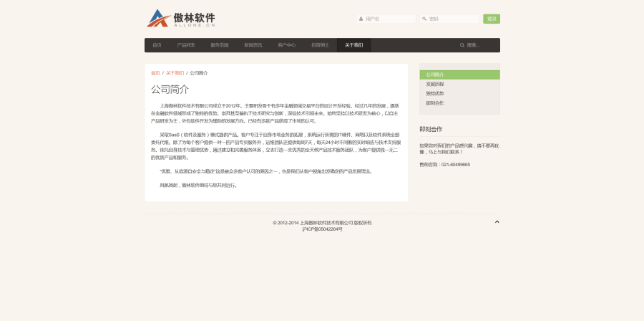Open the 首页 navbar item
The height and width of the screenshot is (321, 644).
click(157, 45)
